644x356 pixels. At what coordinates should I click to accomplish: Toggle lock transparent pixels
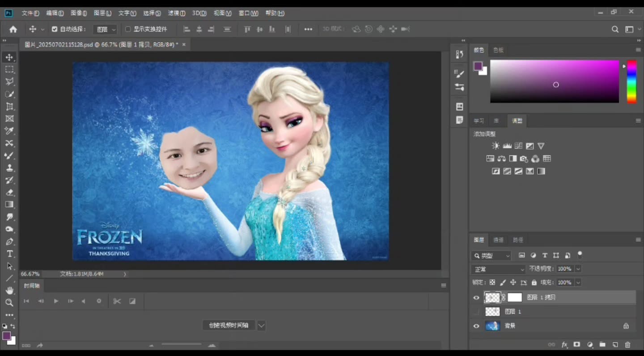[492, 283]
